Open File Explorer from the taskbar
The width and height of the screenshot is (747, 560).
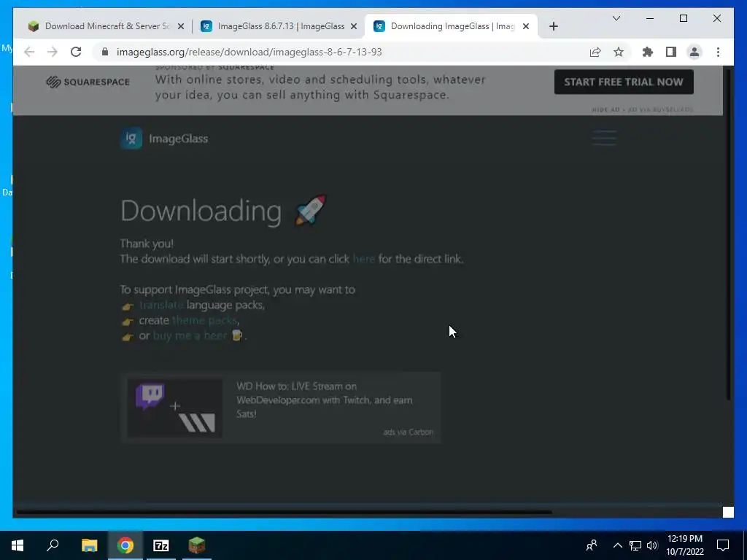tap(89, 545)
